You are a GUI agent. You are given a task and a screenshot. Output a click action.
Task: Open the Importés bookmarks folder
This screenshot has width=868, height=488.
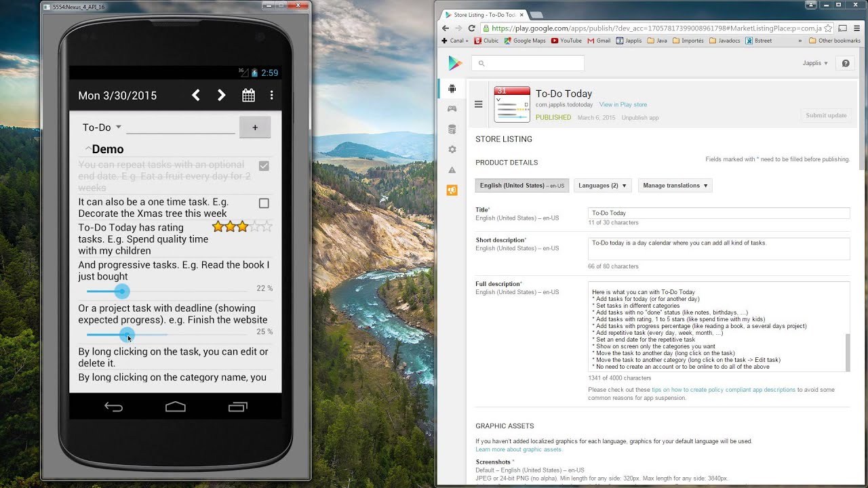[688, 41]
